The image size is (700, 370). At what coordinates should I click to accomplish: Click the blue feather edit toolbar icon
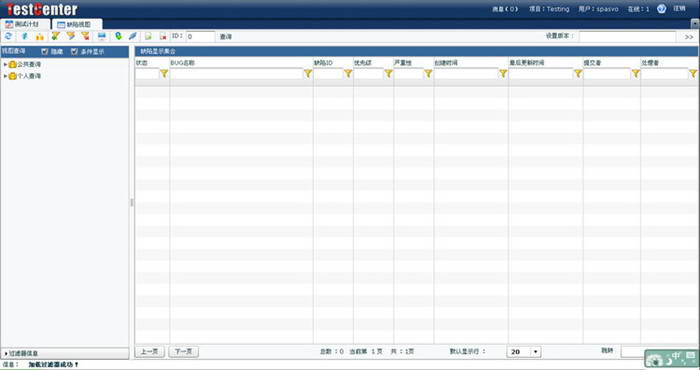tap(133, 36)
